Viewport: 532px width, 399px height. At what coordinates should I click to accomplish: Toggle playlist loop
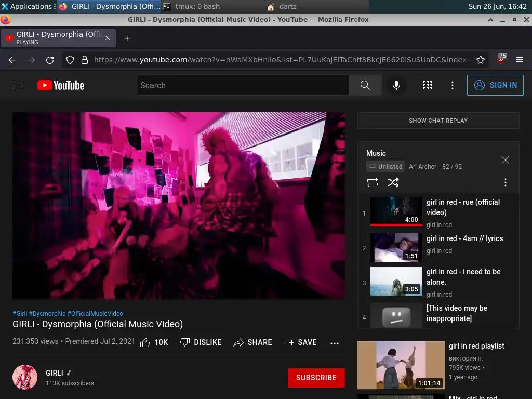pos(373,182)
